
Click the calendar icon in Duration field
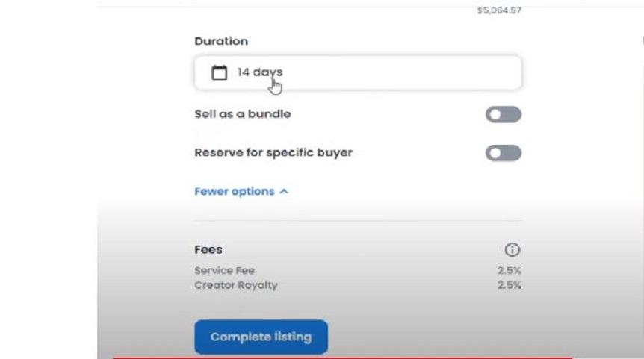pos(220,72)
